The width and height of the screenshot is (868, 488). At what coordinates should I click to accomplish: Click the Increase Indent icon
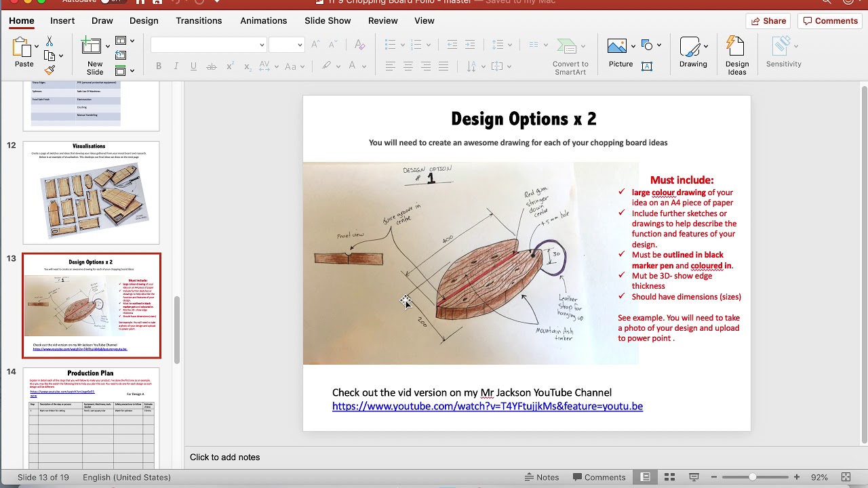tap(470, 45)
